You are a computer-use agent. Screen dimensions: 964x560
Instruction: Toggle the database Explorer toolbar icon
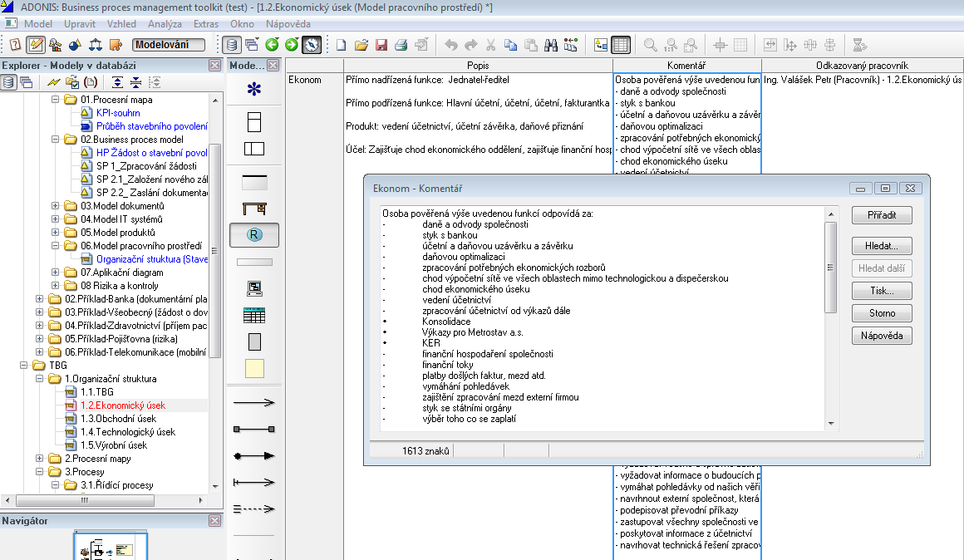231,45
